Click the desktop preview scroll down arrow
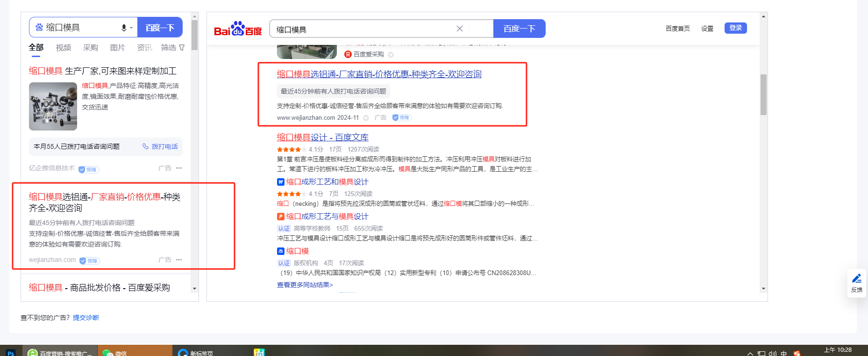 pyautogui.click(x=763, y=289)
